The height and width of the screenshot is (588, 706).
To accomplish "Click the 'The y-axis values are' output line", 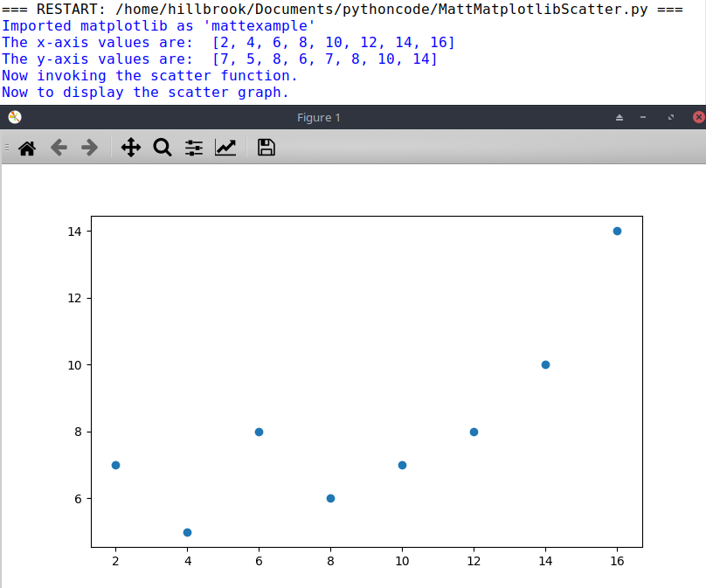I will pyautogui.click(x=219, y=59).
